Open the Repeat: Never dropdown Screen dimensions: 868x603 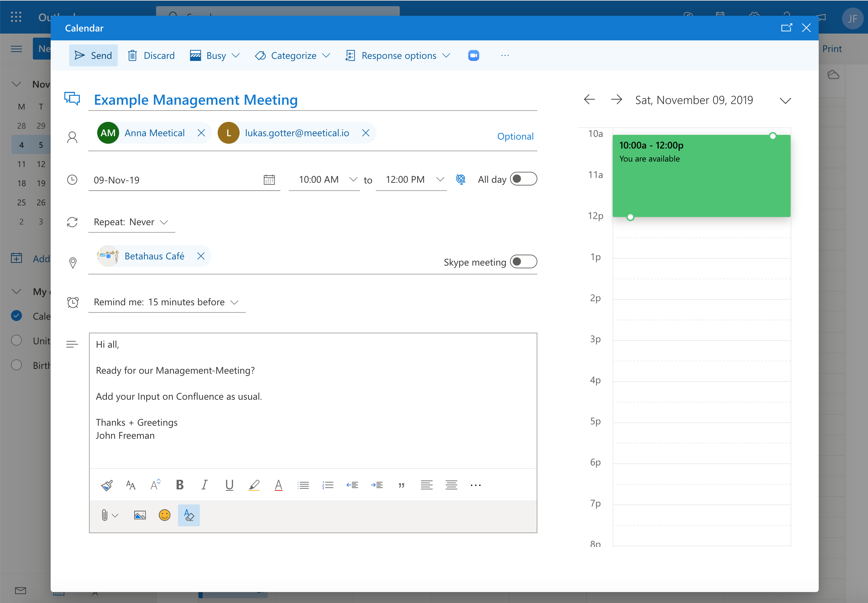coord(131,222)
